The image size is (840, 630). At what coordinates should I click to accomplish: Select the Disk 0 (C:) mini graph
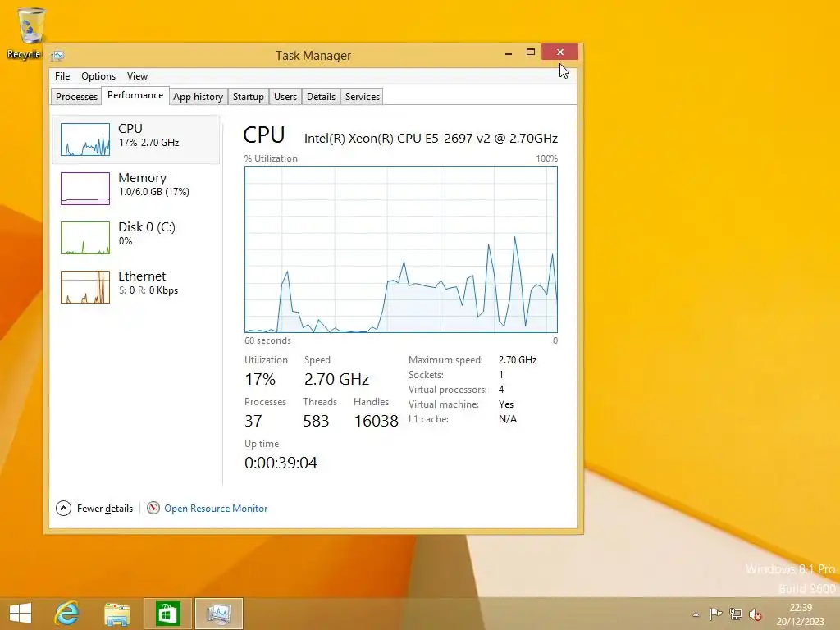[x=85, y=238]
